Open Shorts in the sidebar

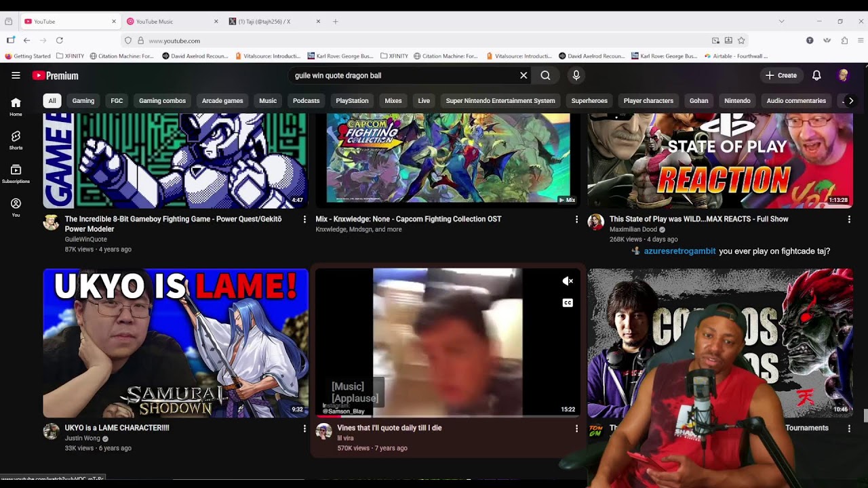pyautogui.click(x=16, y=140)
